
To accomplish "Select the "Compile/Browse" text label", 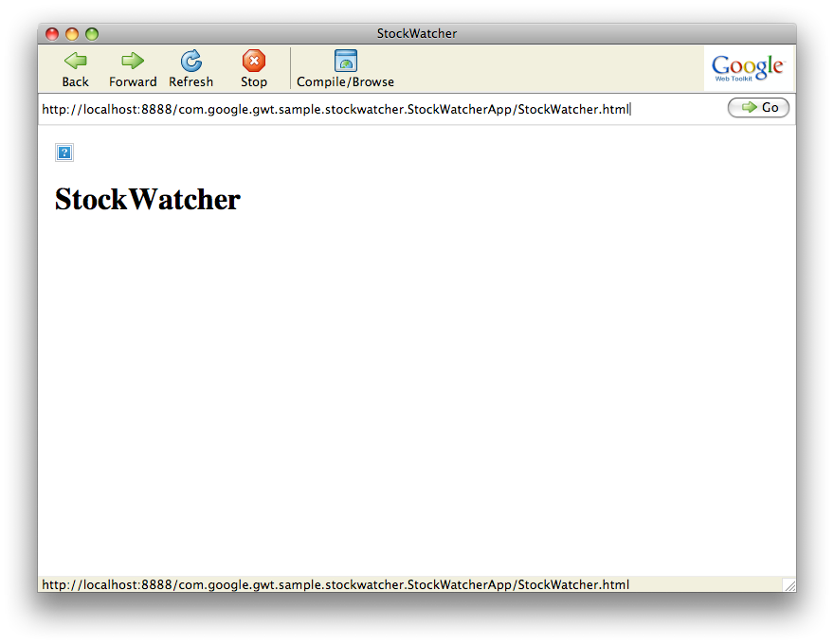I will point(346,82).
